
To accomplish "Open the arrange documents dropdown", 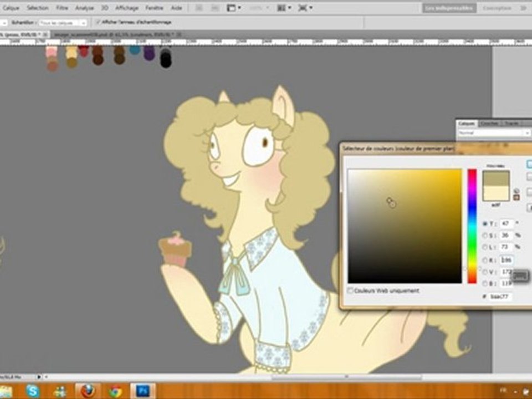I will click(x=284, y=8).
